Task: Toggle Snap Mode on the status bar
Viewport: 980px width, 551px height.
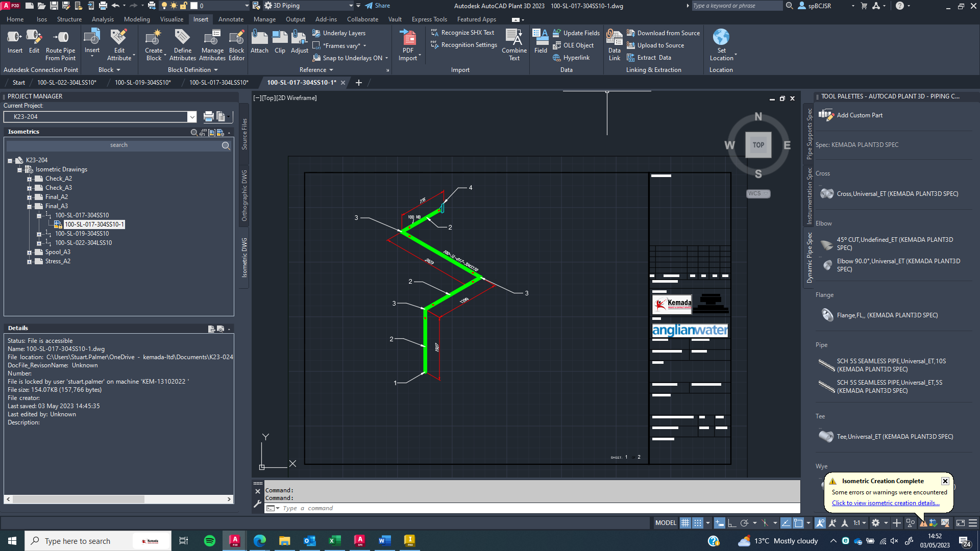Action: point(697,523)
